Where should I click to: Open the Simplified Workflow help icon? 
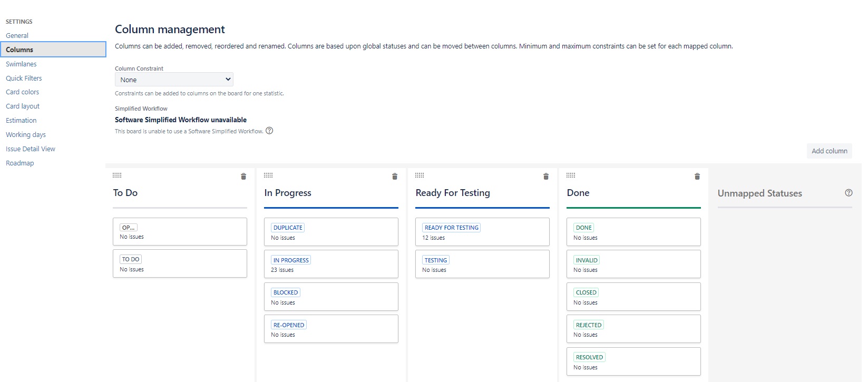(x=269, y=131)
